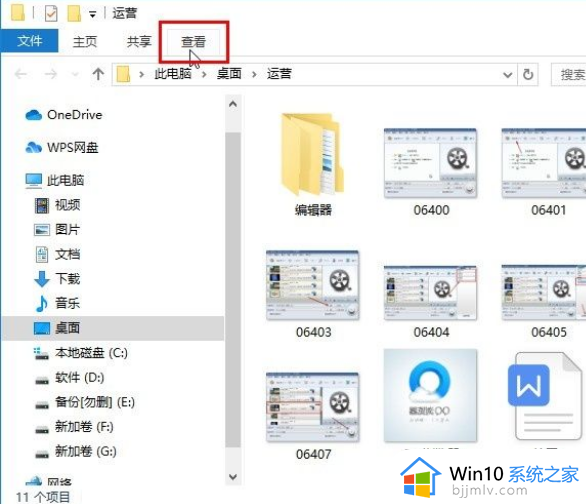Viewport: 586px width, 504px height.
Task: Open the 文档 library
Action: (x=67, y=254)
